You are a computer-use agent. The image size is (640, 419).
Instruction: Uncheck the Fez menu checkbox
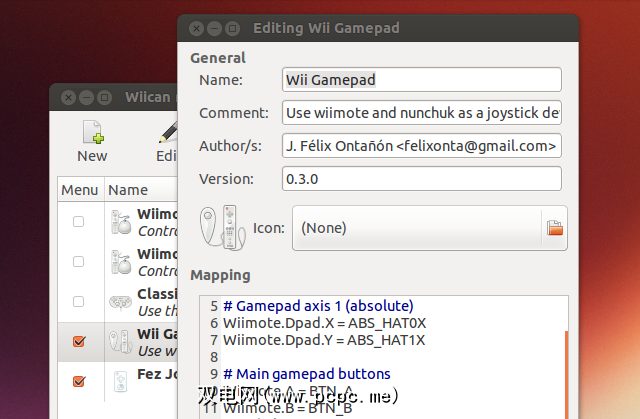pyautogui.click(x=79, y=381)
